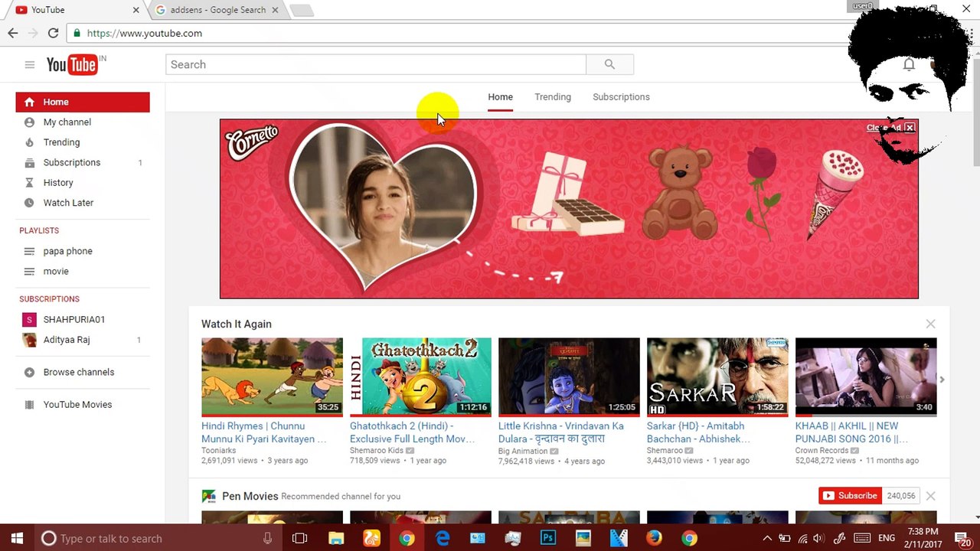Open Trending in the left sidebar
The height and width of the screenshot is (551, 980).
tap(61, 142)
